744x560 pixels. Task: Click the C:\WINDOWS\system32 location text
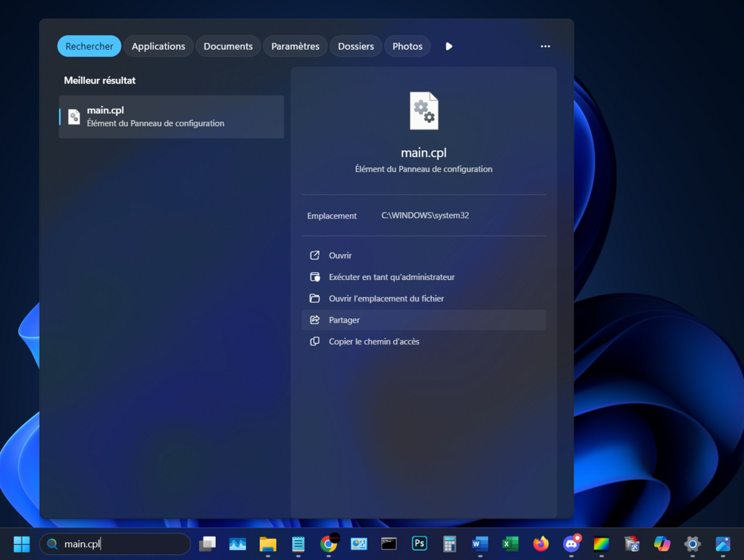[425, 216]
